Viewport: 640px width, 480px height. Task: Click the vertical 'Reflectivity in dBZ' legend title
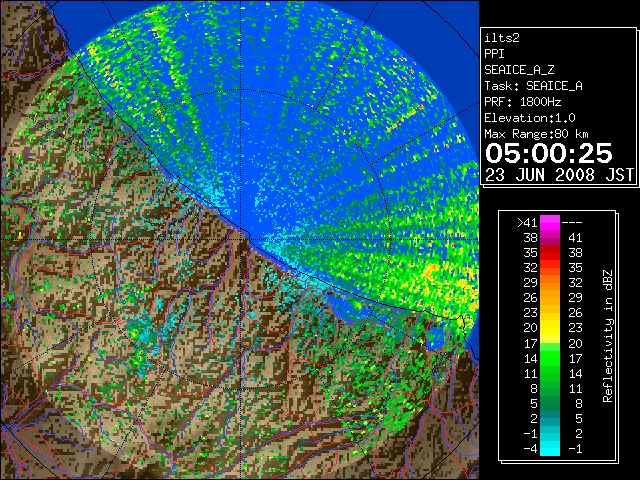click(x=607, y=336)
